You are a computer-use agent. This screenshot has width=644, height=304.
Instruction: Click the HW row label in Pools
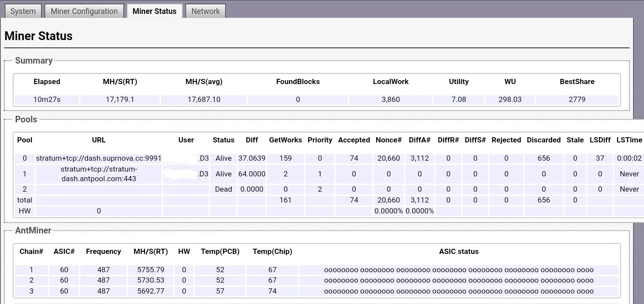click(x=24, y=211)
